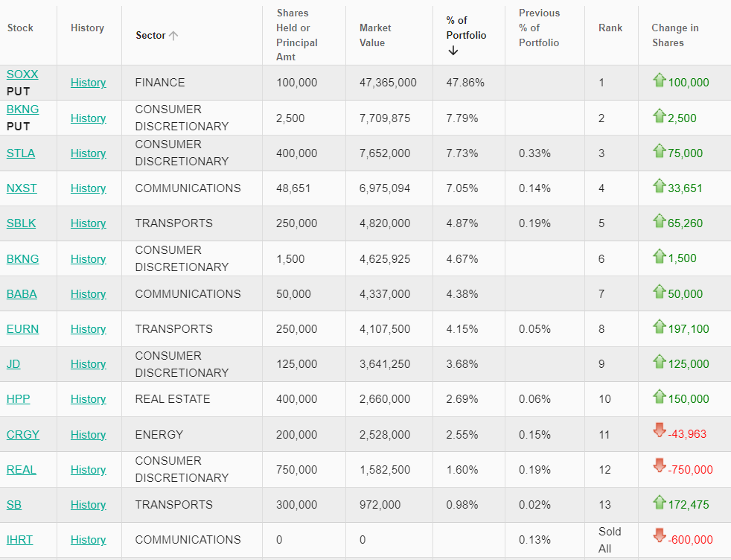731x560 pixels.
Task: Open the EURN stock link
Action: click(22, 329)
